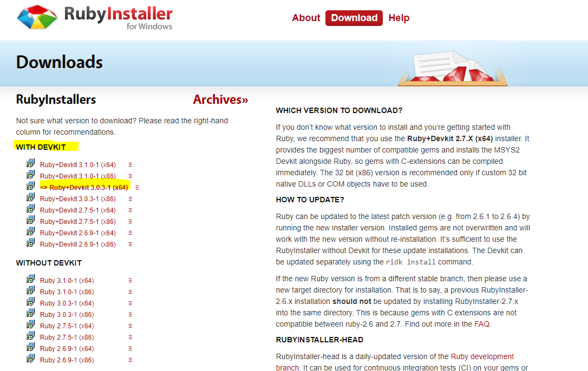Download Ruby 2.6.9-1 (x86) without Devkit
Viewport: 588px width, 371px height.
[67, 360]
